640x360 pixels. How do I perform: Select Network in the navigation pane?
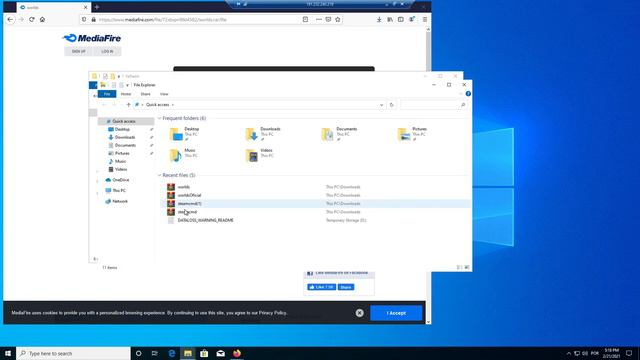120,201
